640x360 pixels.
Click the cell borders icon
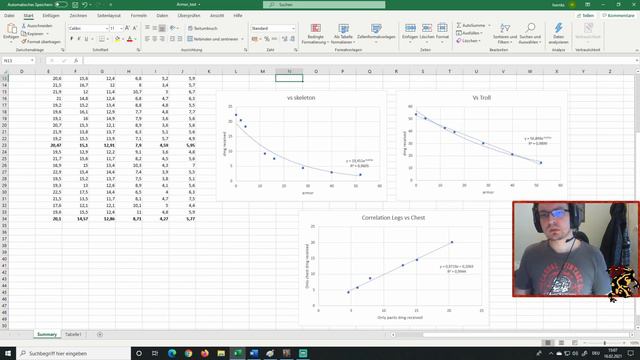(102, 39)
